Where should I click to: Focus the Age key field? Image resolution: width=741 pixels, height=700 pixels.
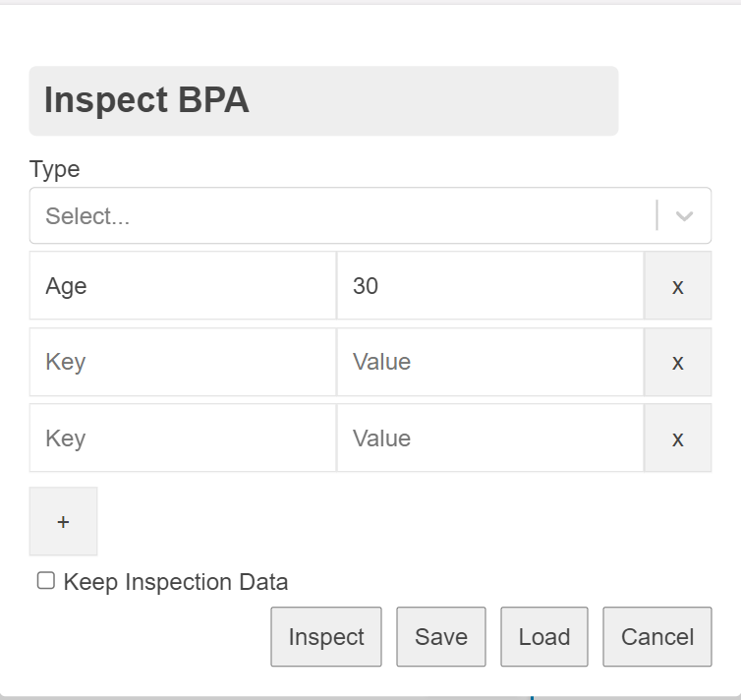pyautogui.click(x=183, y=286)
